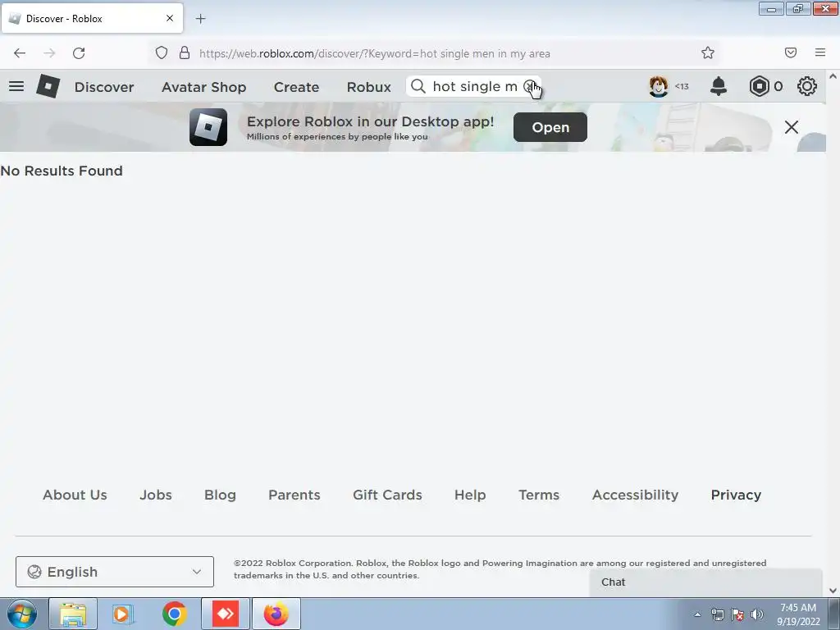Image resolution: width=840 pixels, height=630 pixels.
Task: Launch Windows Media Player from taskbar
Action: click(x=122, y=614)
